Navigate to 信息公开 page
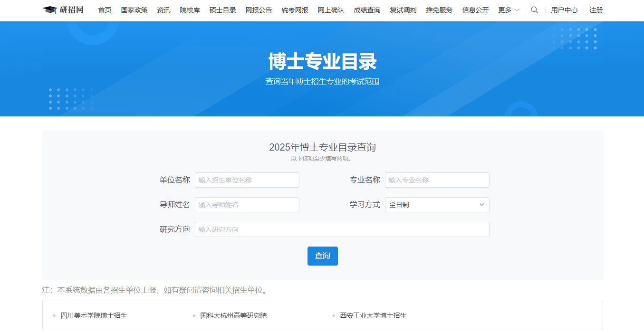Screen dimensions: 644x333 [474, 10]
